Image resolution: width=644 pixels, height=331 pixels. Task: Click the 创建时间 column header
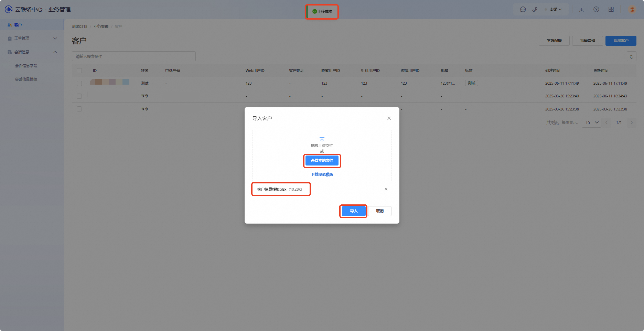(553, 71)
